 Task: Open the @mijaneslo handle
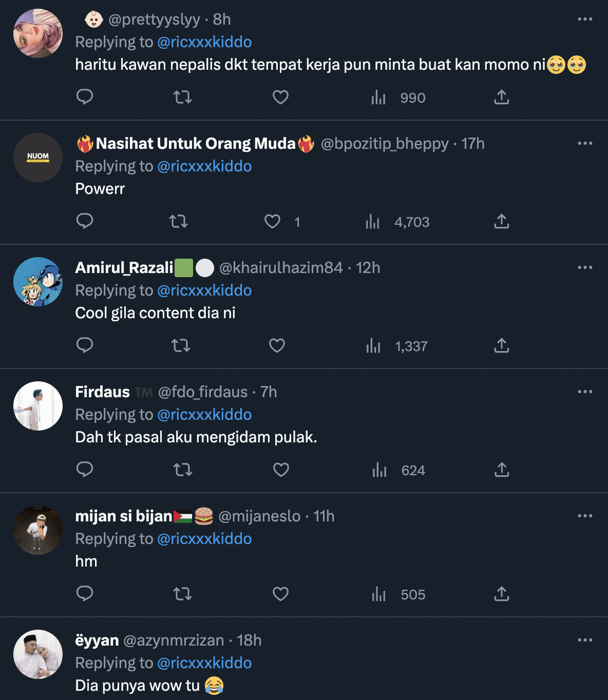(x=259, y=516)
